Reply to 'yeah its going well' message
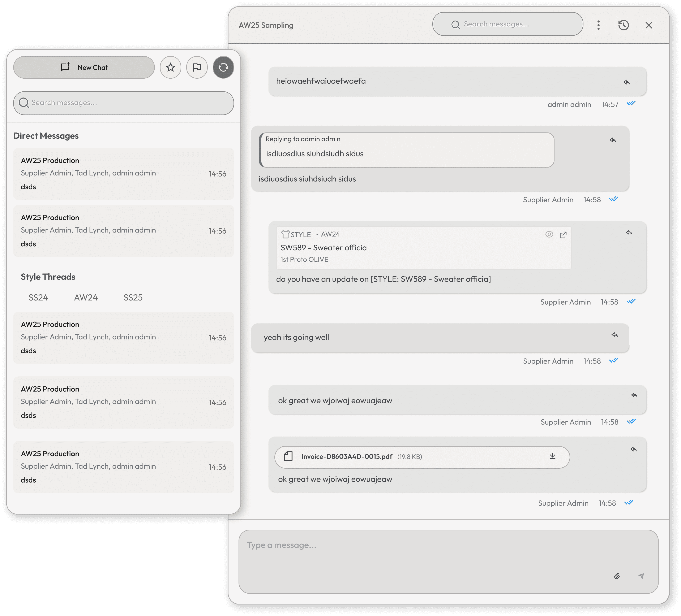 coord(614,335)
